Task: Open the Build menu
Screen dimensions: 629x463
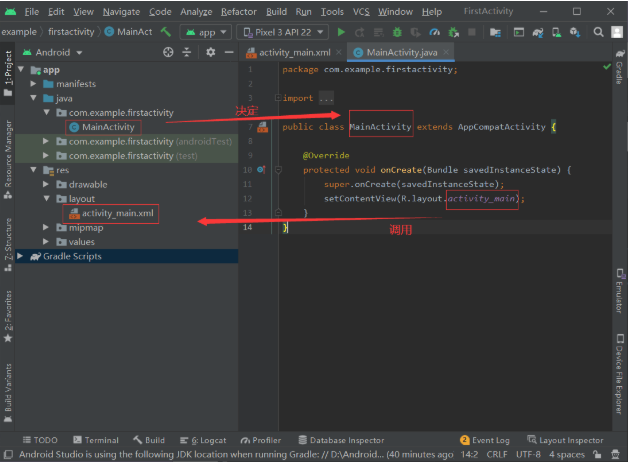Action: click(276, 12)
